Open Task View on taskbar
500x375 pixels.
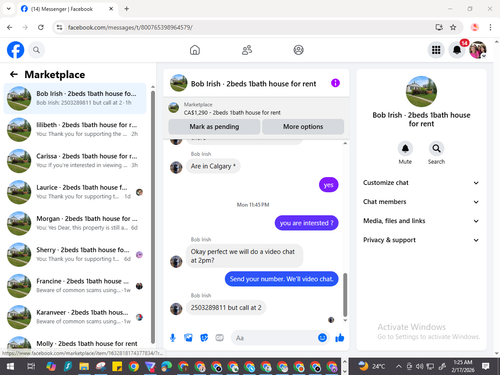(31, 367)
